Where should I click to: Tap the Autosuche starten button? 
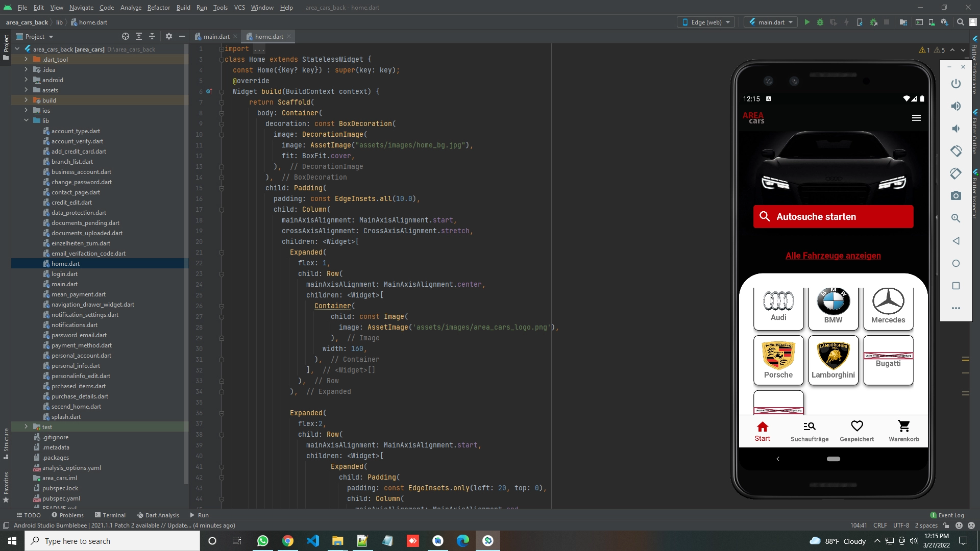tap(833, 217)
